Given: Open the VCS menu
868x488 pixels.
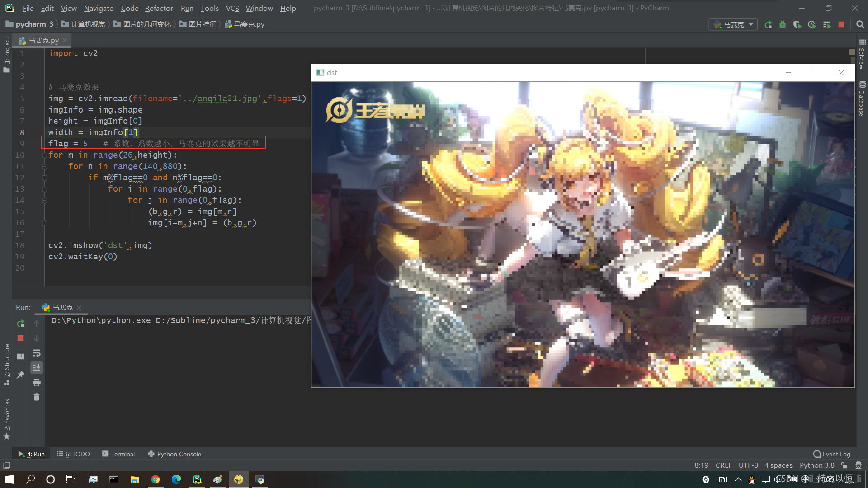Looking at the screenshot, I should coord(232,8).
